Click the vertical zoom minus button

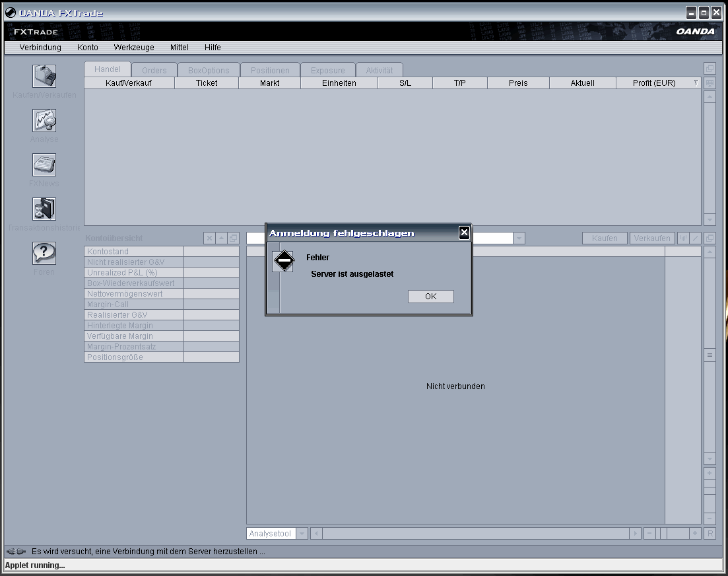click(710, 519)
